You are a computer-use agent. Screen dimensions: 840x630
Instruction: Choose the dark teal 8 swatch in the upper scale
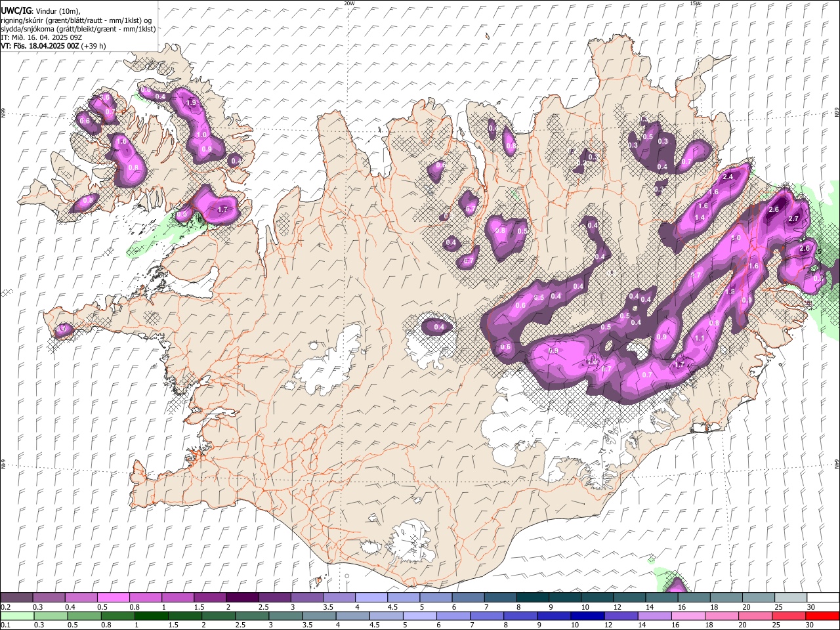click(x=532, y=598)
